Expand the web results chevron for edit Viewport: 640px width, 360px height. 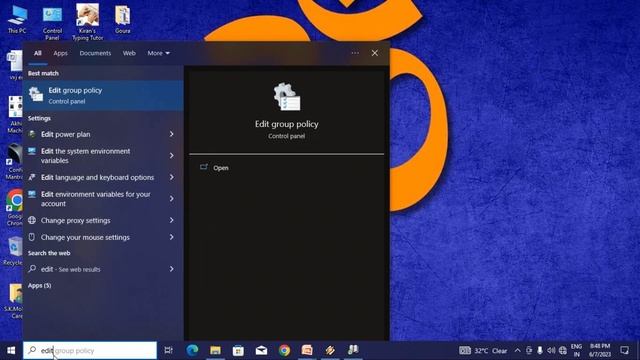tap(172, 269)
